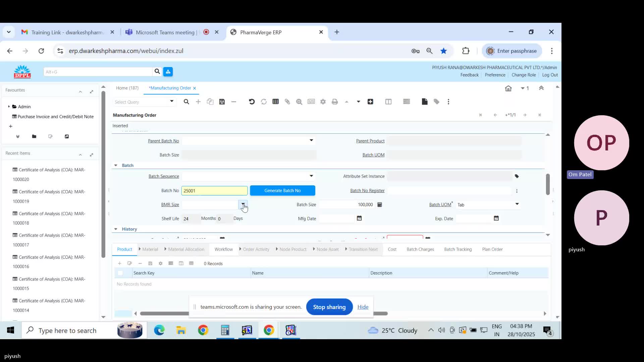Click the Generate Batch No button
Screen dimensions: 644x362
[282, 190]
